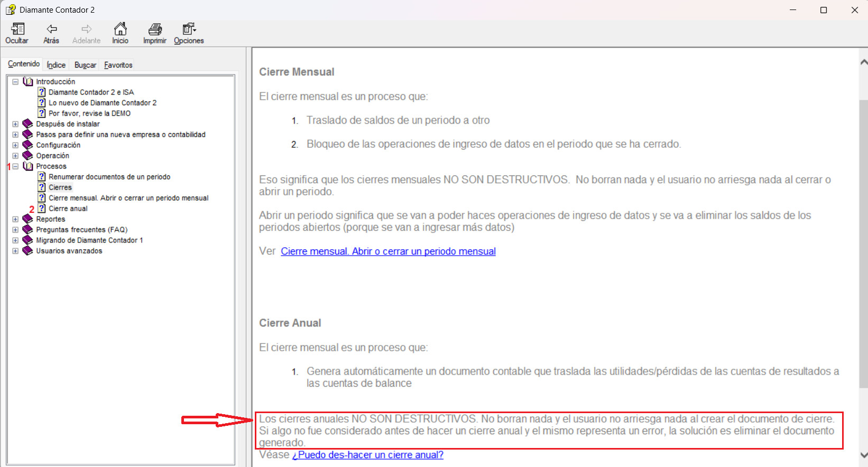Collapse the Procesos tree node
This screenshot has height=467, width=868.
coord(15,166)
